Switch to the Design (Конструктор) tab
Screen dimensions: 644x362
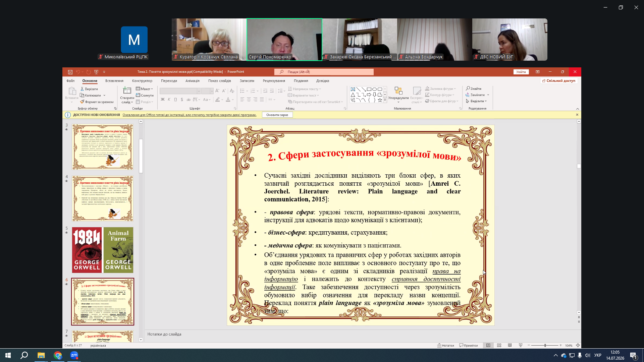[142, 81]
